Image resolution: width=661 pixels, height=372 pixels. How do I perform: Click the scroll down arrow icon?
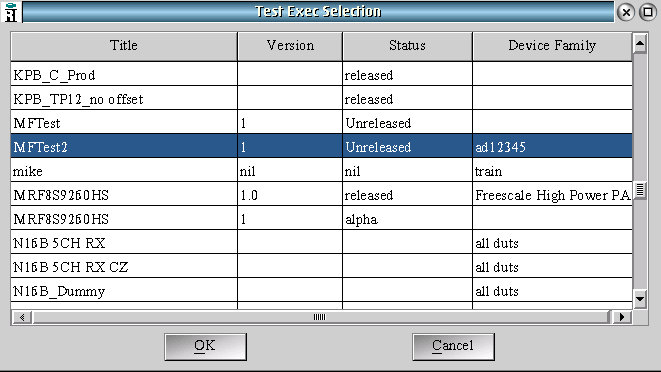tap(640, 299)
